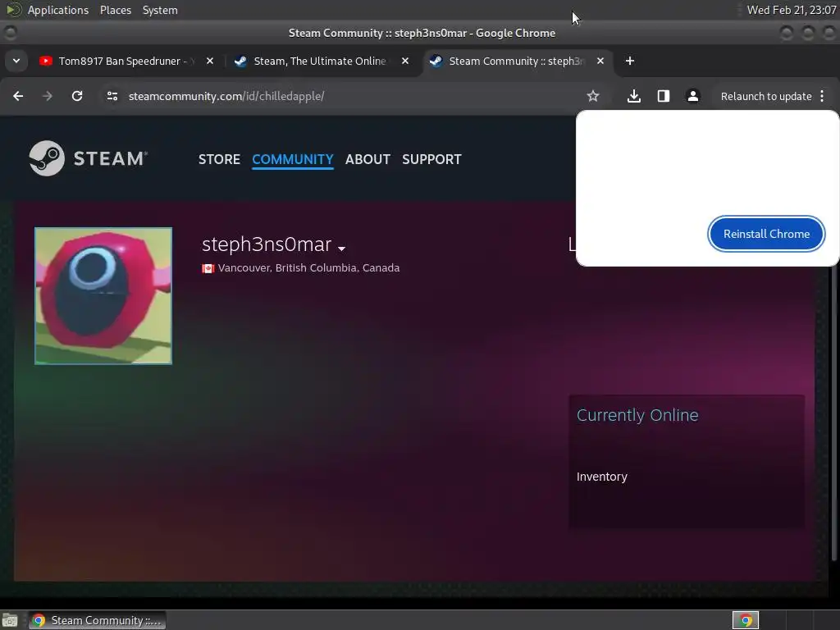
Task: Open Chrome three-dot menu
Action: pos(822,96)
